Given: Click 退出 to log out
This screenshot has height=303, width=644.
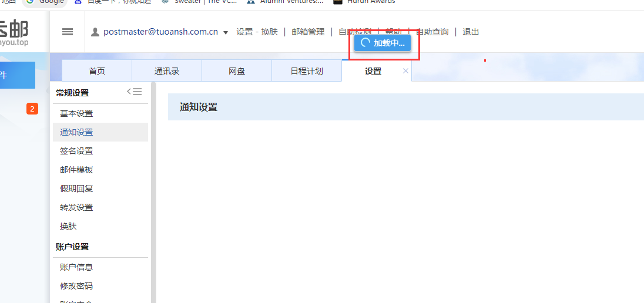Looking at the screenshot, I should [x=471, y=32].
